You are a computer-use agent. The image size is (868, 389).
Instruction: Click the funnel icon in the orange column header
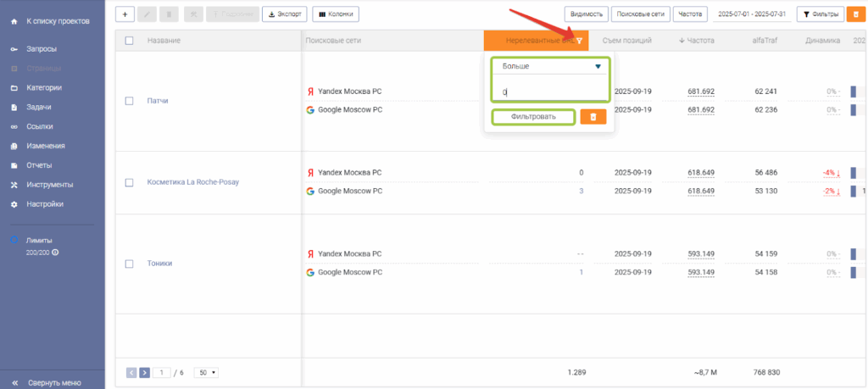[x=580, y=41]
